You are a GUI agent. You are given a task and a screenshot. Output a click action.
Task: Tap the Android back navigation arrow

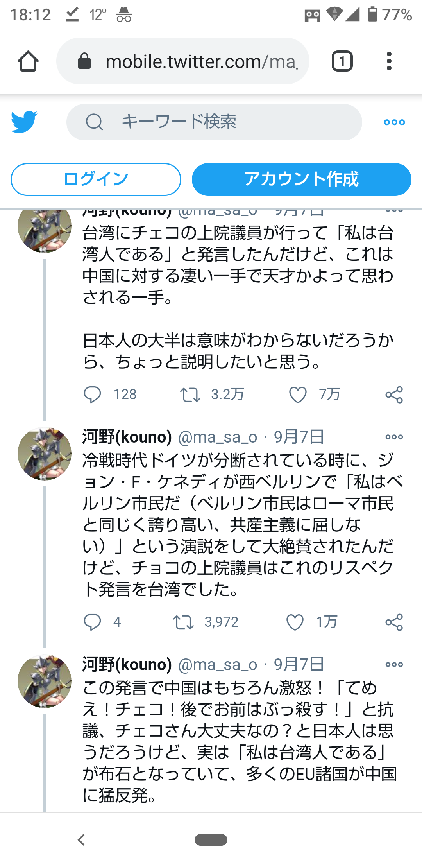point(81,839)
